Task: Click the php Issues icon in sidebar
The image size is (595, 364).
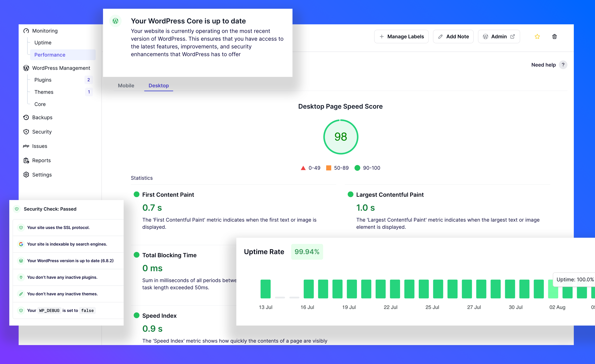Action: pos(26,146)
